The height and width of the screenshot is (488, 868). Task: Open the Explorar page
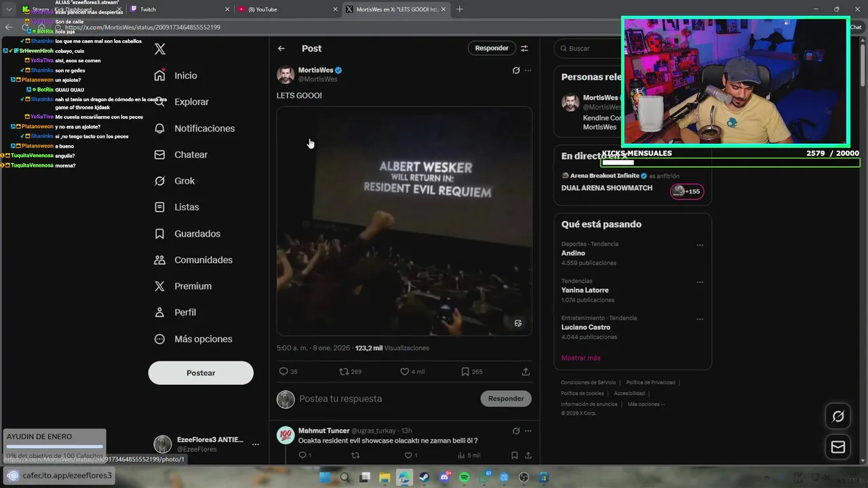[x=181, y=102]
